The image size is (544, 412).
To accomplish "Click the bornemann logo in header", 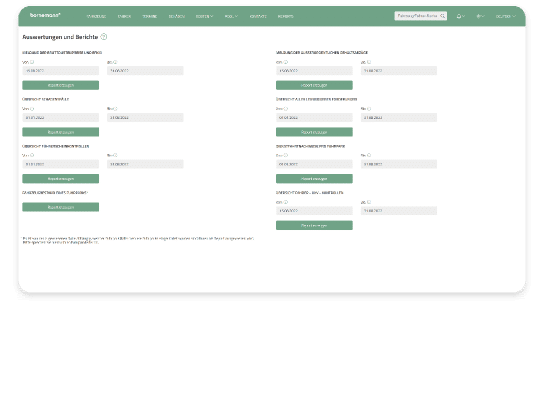I will [x=45, y=15].
